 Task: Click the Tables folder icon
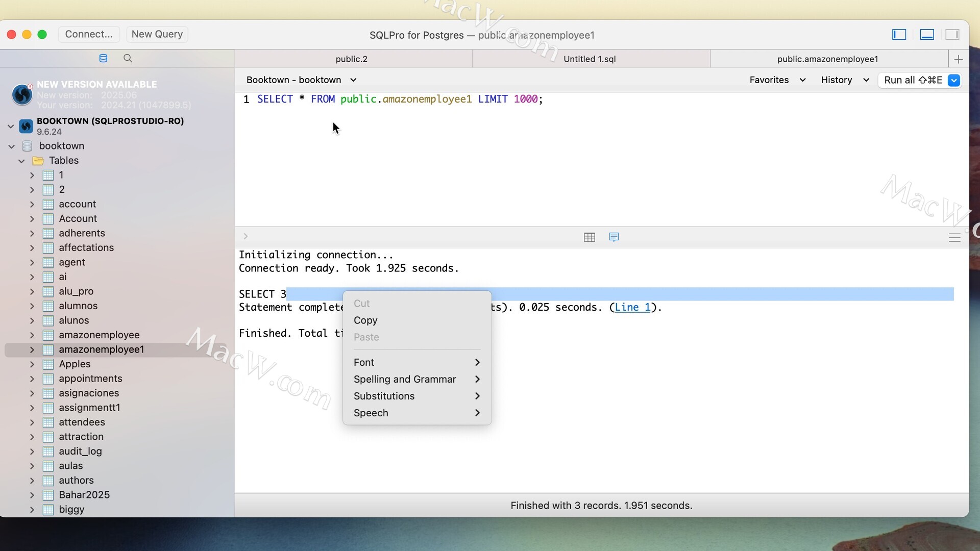(x=38, y=161)
